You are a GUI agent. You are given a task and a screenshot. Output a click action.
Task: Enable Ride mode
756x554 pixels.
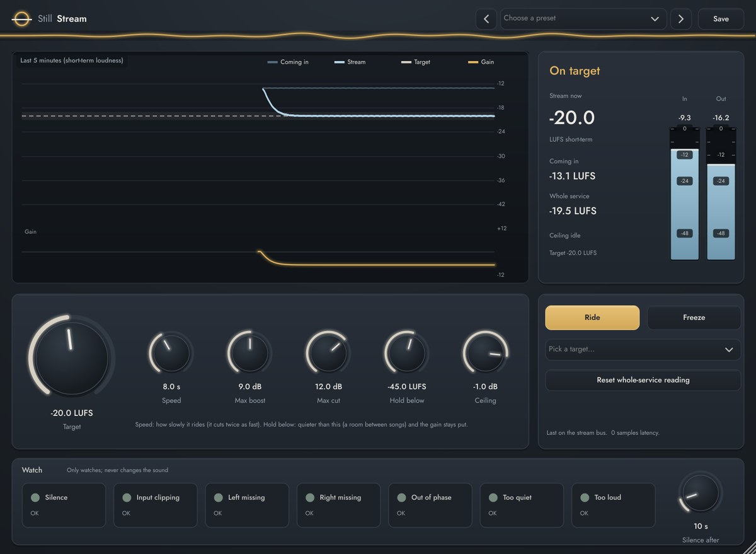[x=592, y=318]
